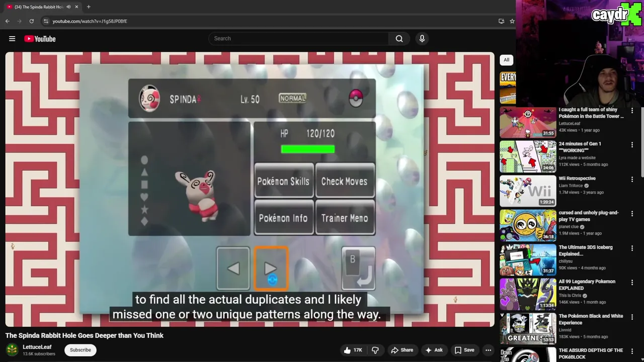Image resolution: width=644 pixels, height=362 pixels.
Task: Open Wii Retrospective video thumbnail
Action: (x=528, y=191)
